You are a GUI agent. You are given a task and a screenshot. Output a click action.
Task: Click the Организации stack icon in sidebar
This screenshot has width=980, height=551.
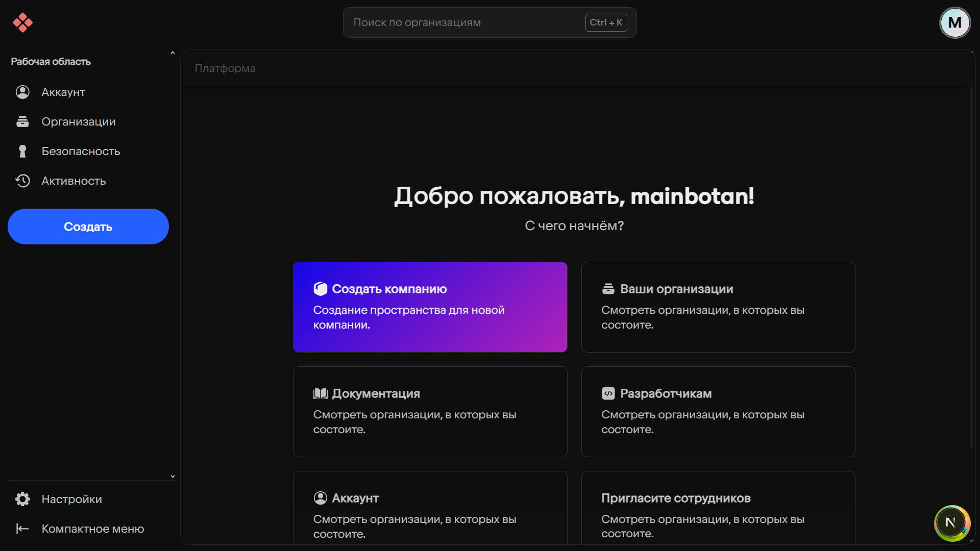point(22,122)
